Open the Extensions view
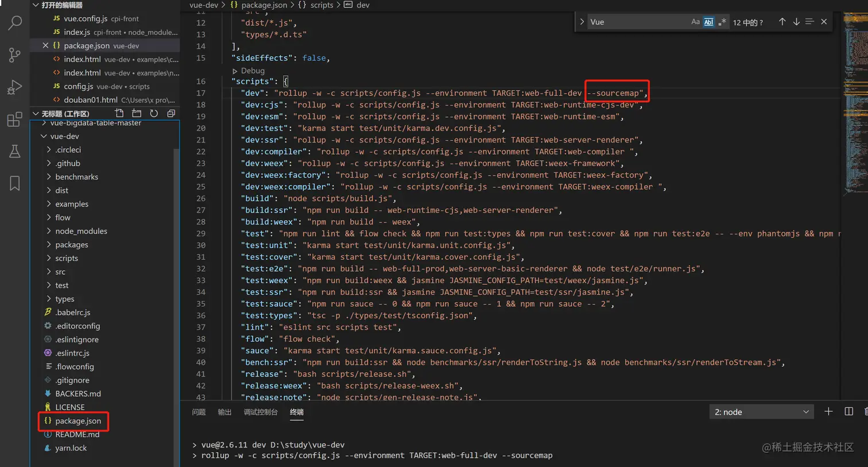The height and width of the screenshot is (467, 868). pos(15,119)
